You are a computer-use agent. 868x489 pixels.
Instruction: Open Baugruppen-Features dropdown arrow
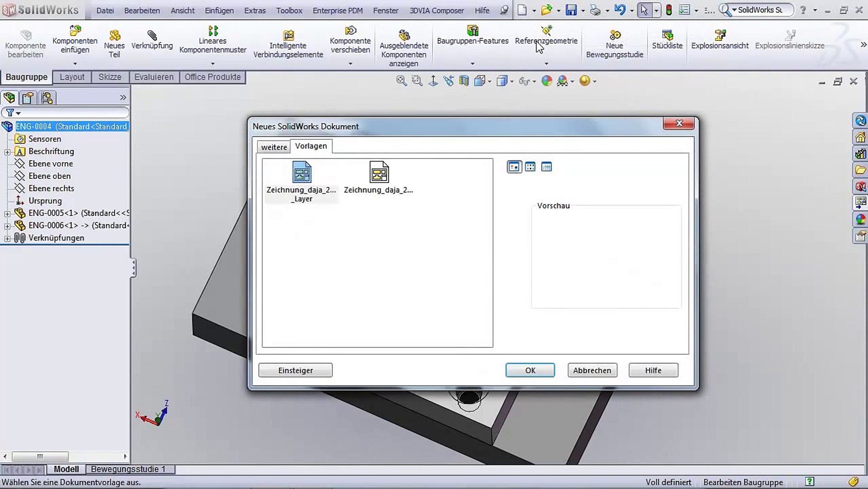[x=473, y=64]
